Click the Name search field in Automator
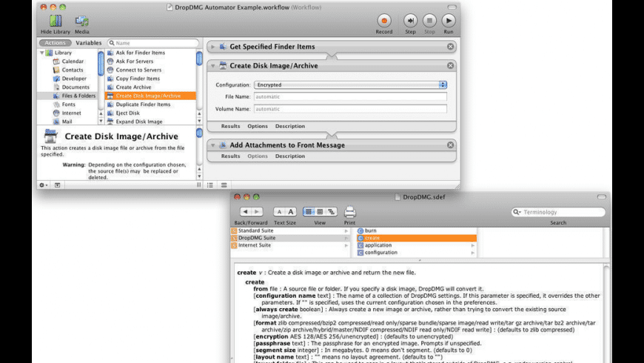The width and height of the screenshot is (644, 363). click(x=152, y=43)
